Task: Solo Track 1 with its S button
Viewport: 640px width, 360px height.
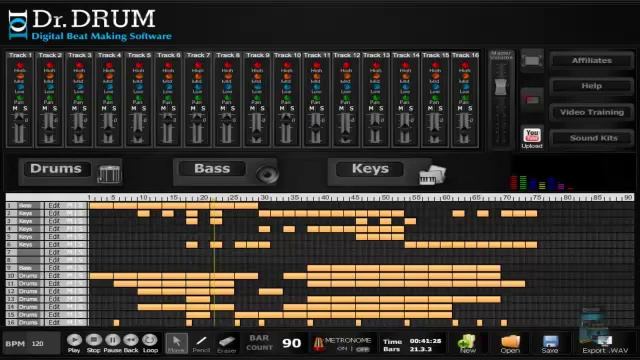Action: pos(25,109)
